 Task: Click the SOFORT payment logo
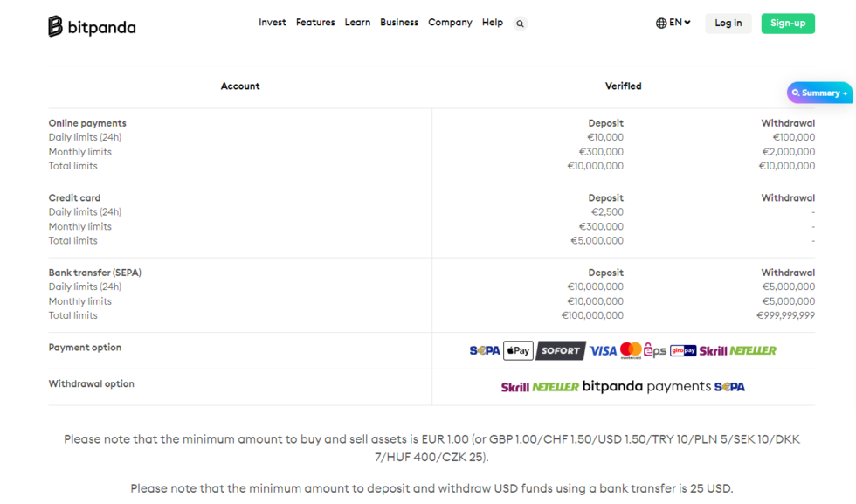[560, 350]
